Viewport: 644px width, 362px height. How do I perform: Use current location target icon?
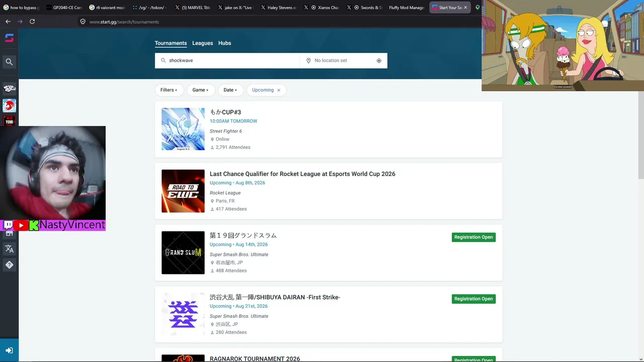point(379,60)
